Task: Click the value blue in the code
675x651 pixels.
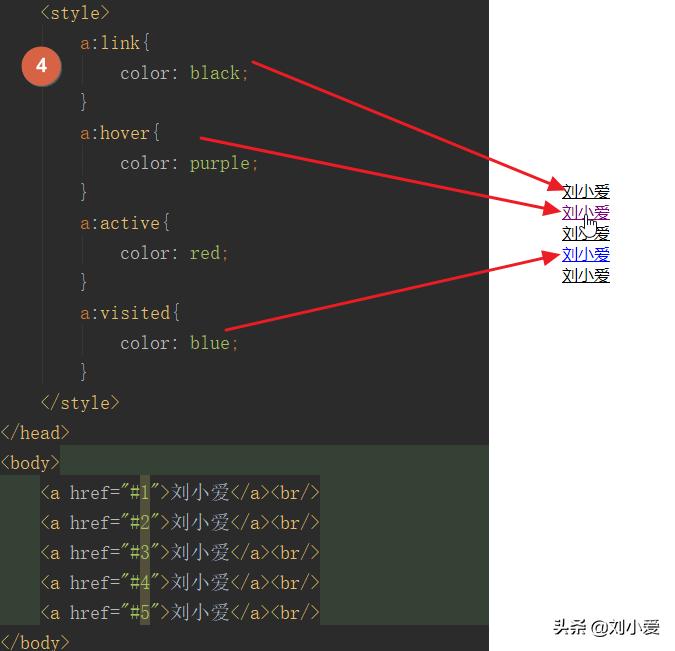Action: [210, 343]
